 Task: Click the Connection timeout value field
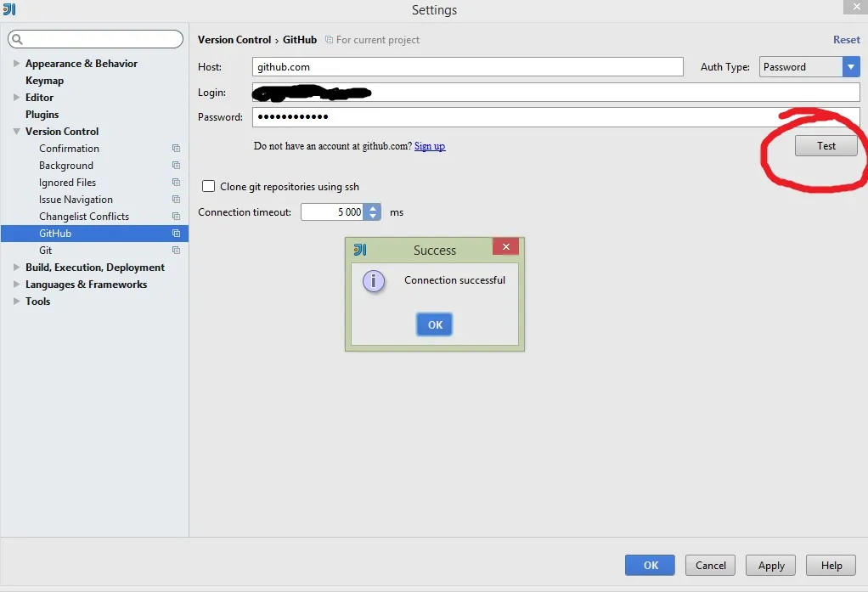pos(332,211)
